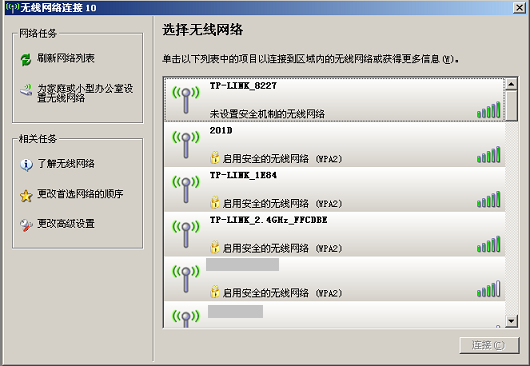Click the signal strength bars of TP-LINK_1E84
The height and width of the screenshot is (366, 530).
488,199
